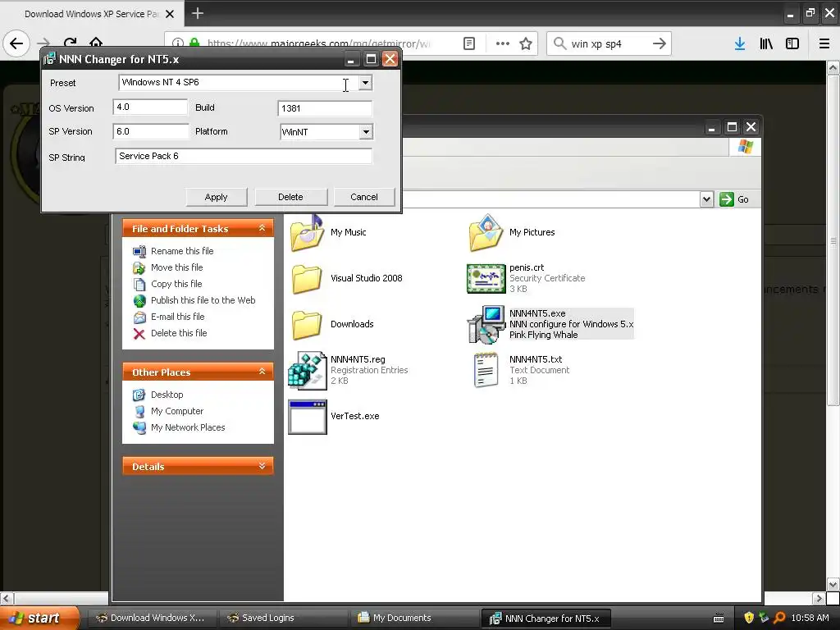
Task: Click the browser search box
Action: coord(608,44)
